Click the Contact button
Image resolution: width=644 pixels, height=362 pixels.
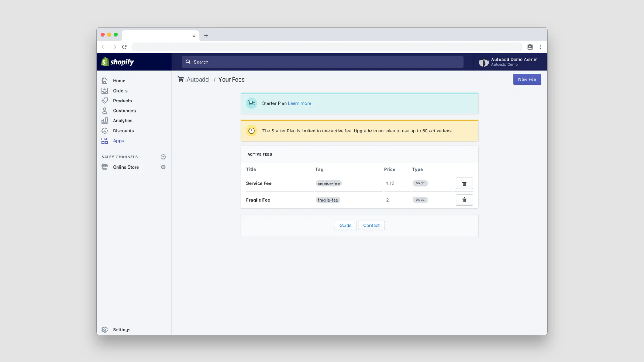coord(371,226)
